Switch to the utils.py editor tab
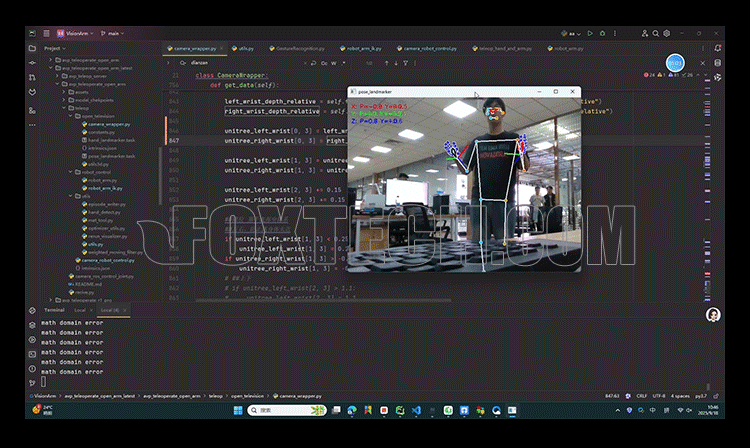Viewport: 750px width, 448px height. pos(244,47)
